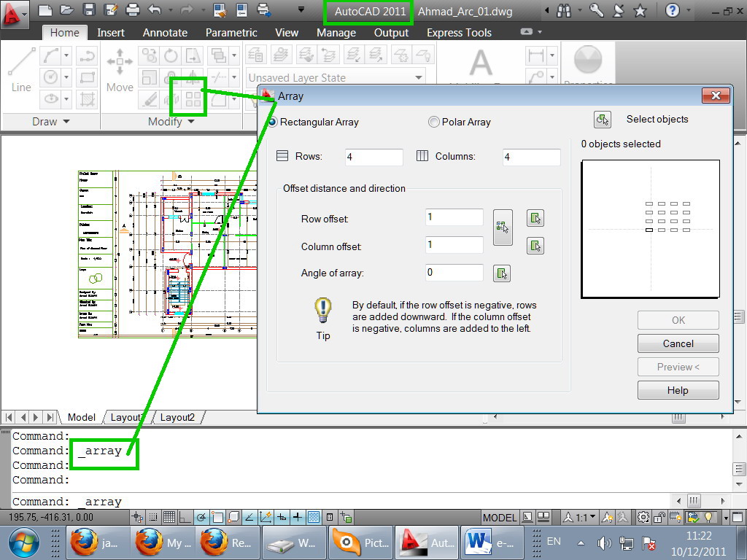The image size is (747, 560).
Task: Click the star Favorites icon in title bar
Action: point(640,10)
